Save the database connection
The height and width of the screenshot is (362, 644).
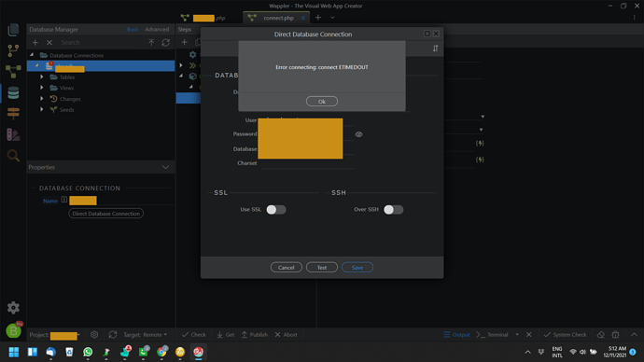[x=357, y=267]
